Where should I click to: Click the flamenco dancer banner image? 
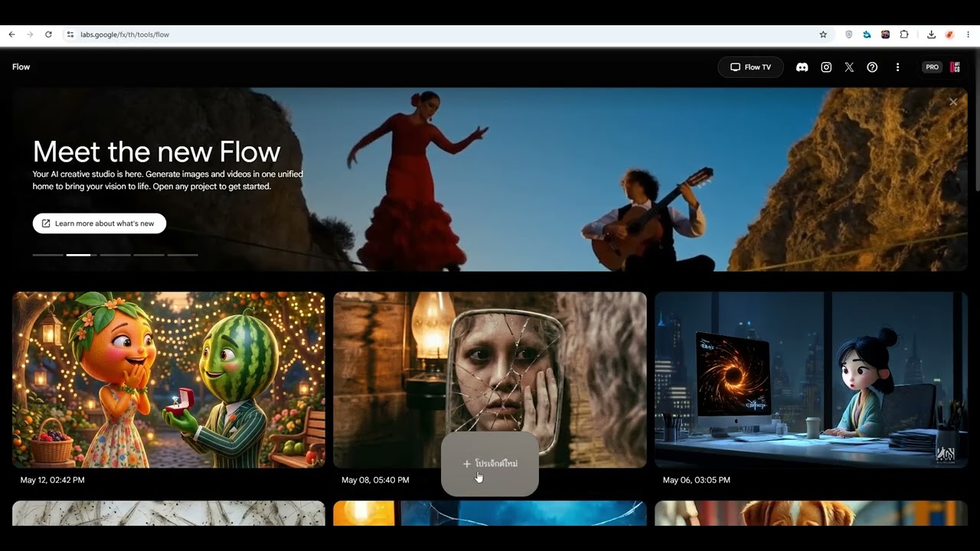pos(490,179)
